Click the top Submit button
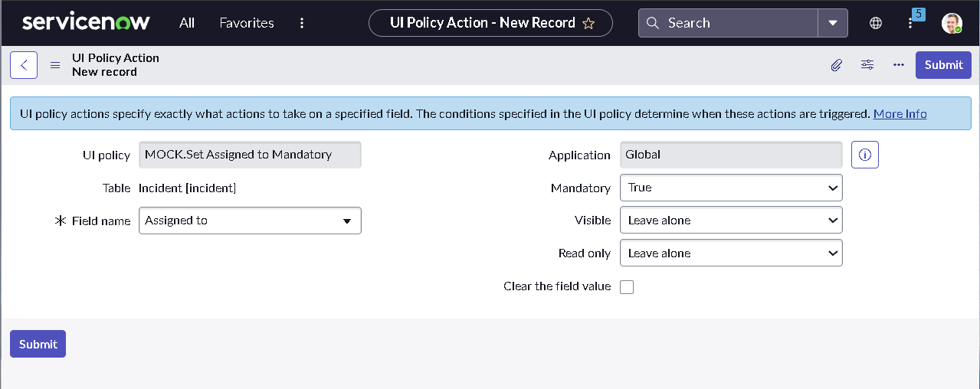The width and height of the screenshot is (980, 389). click(943, 65)
